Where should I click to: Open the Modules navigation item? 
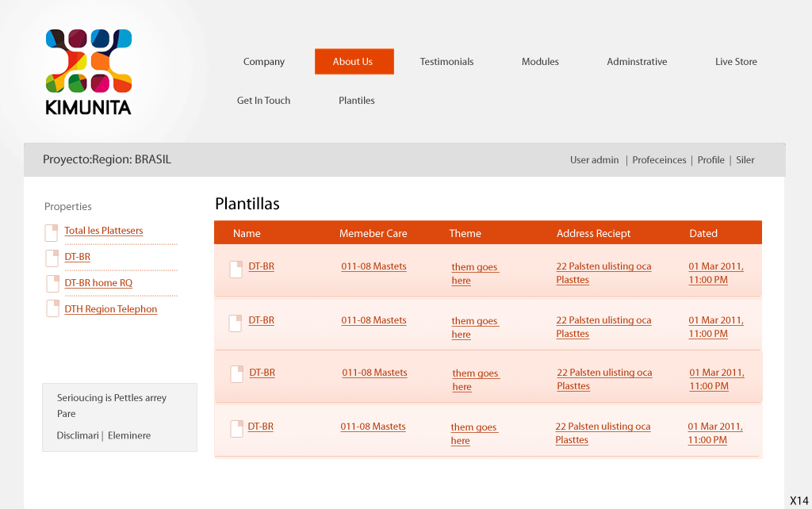[540, 62]
